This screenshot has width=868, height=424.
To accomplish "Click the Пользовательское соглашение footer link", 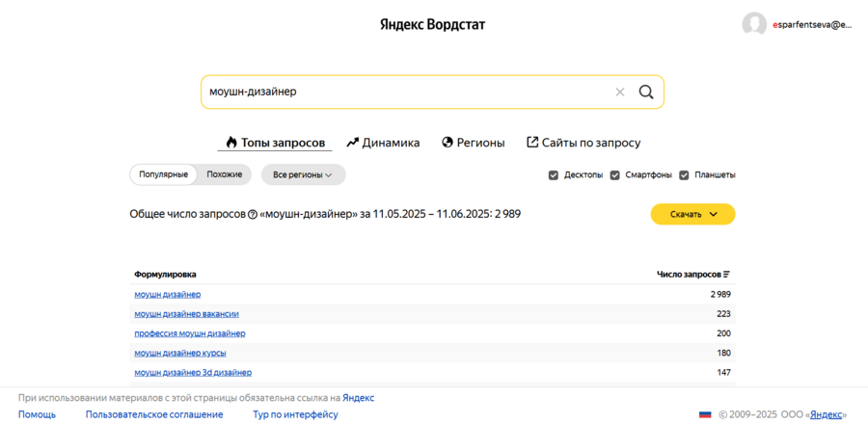I will tap(154, 414).
